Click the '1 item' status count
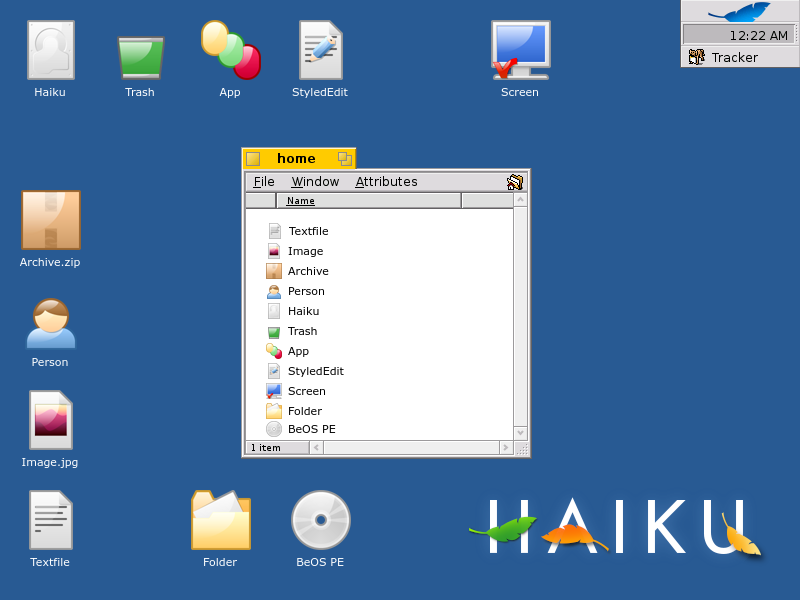Viewport: 800px width, 600px height. pos(266,447)
